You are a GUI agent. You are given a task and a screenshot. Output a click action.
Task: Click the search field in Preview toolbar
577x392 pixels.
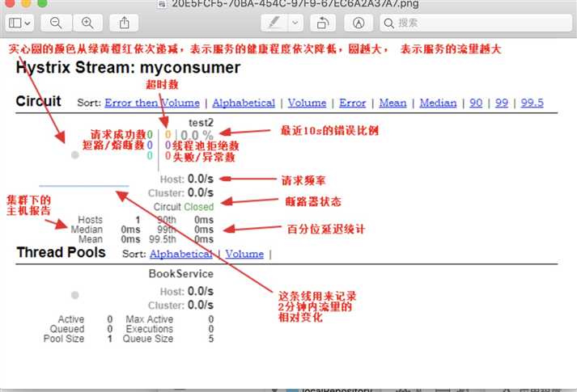pyautogui.click(x=475, y=23)
